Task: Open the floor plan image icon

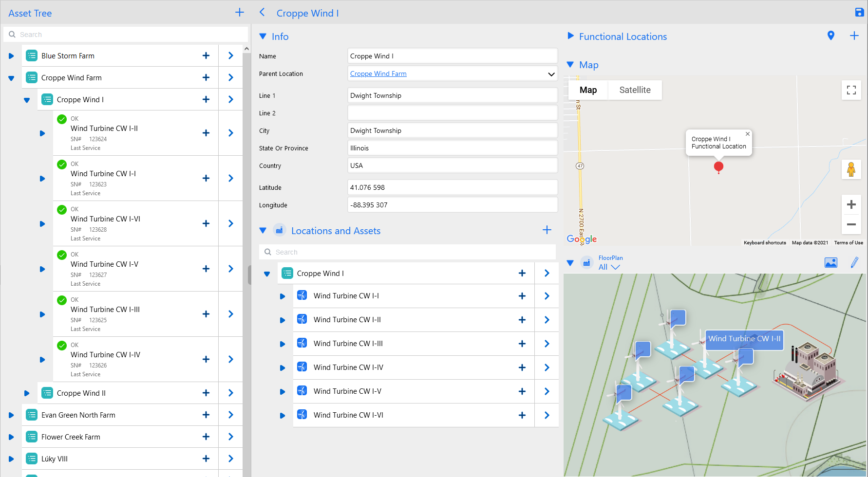Action: pyautogui.click(x=831, y=263)
